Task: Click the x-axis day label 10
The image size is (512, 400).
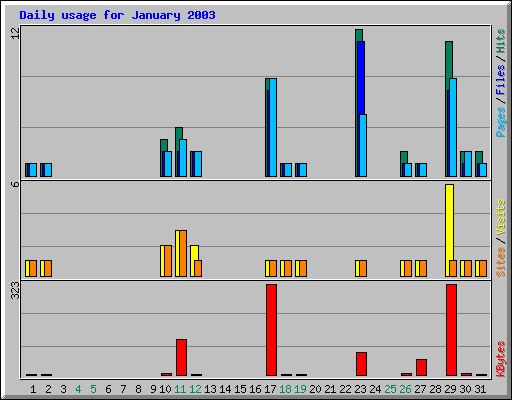Action: (165, 389)
